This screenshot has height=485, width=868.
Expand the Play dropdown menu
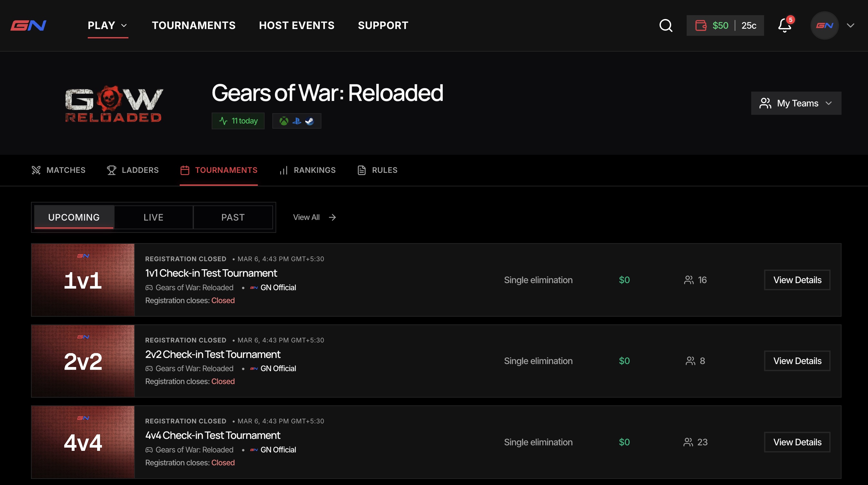[x=107, y=25]
